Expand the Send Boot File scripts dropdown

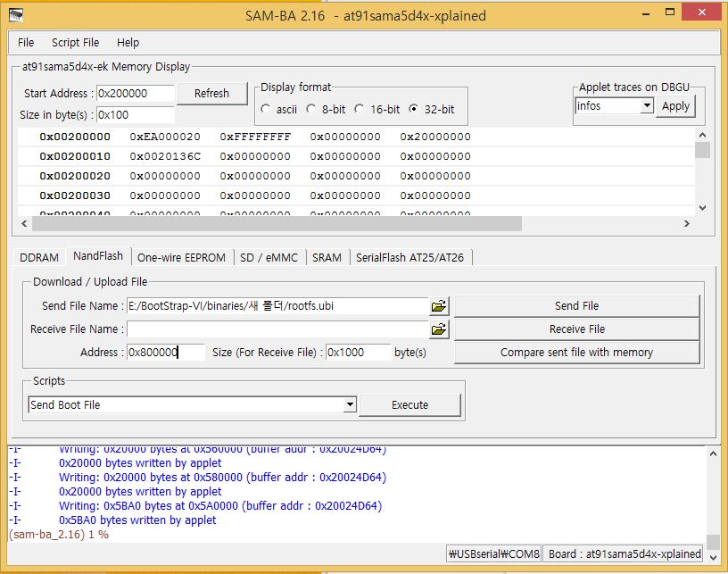pyautogui.click(x=350, y=405)
